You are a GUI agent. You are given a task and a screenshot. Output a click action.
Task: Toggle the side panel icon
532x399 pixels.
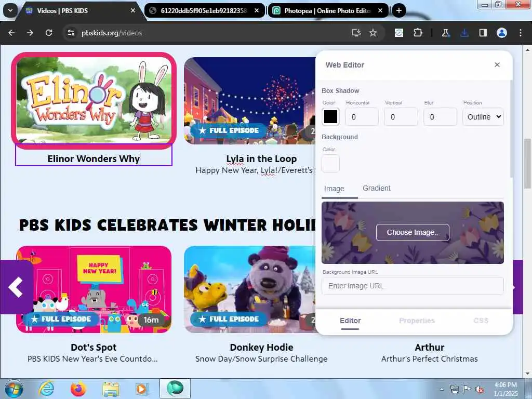tap(483, 33)
